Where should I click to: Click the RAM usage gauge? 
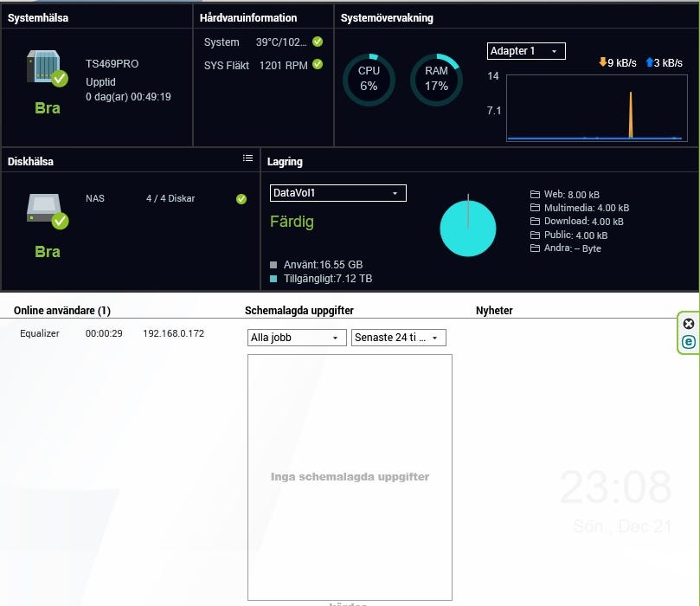(x=436, y=80)
